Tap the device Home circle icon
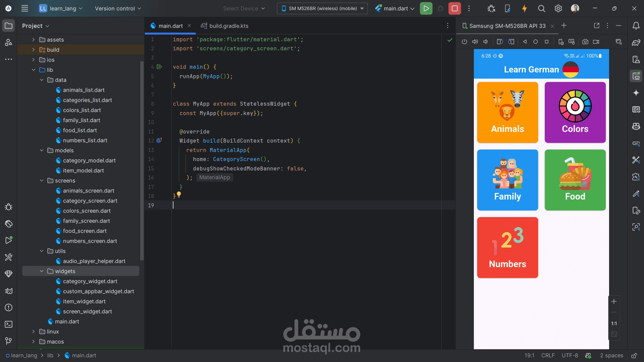The height and width of the screenshot is (362, 644). point(536,42)
